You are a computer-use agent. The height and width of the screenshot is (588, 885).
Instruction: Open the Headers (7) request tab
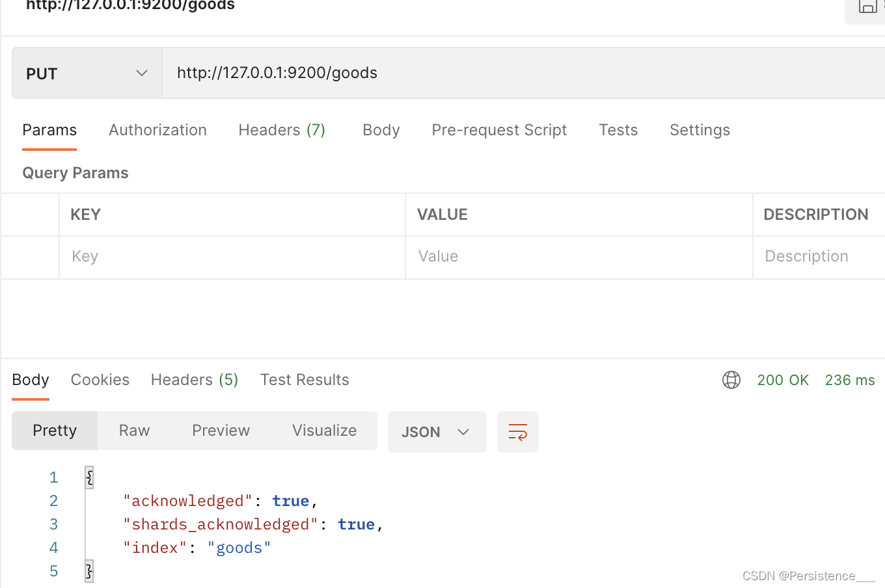point(282,130)
